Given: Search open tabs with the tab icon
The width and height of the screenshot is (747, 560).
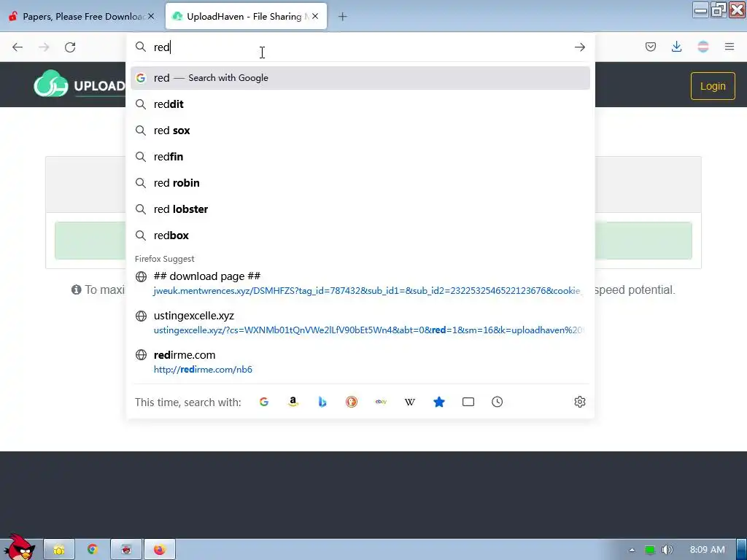Looking at the screenshot, I should [x=468, y=402].
